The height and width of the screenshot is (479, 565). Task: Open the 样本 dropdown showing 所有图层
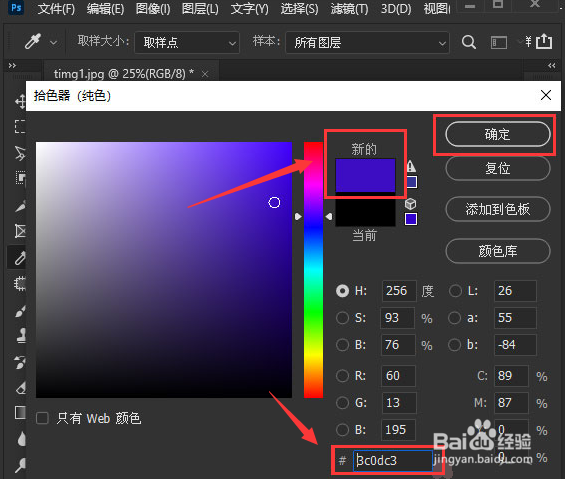[x=367, y=43]
